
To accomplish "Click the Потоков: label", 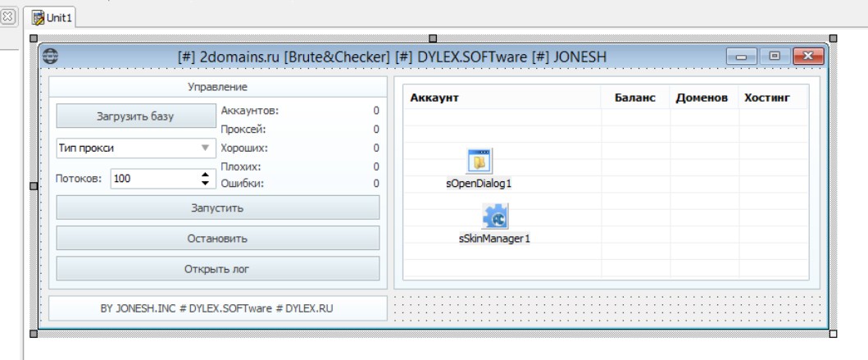I will (79, 178).
